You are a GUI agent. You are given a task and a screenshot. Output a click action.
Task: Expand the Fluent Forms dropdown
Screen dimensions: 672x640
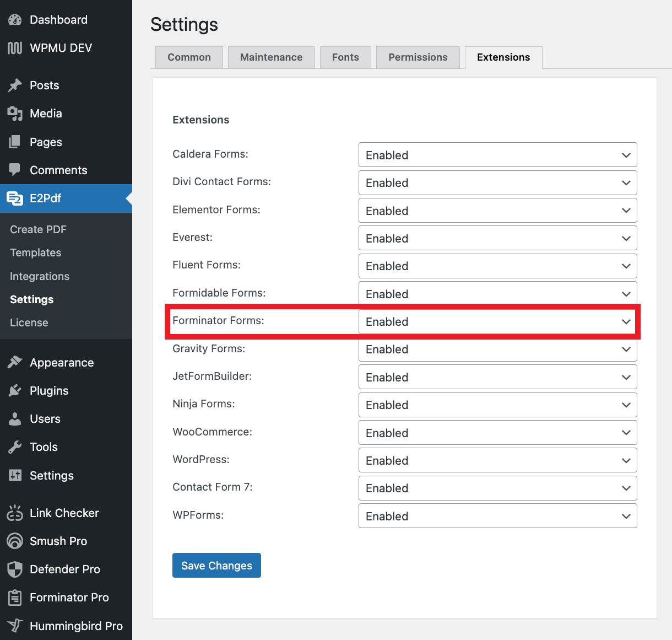coord(497,266)
